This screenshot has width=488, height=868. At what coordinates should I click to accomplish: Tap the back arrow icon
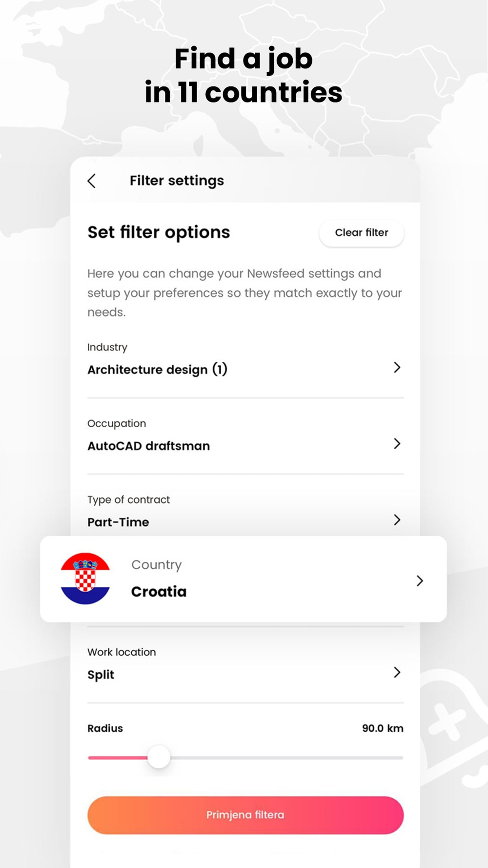click(92, 181)
